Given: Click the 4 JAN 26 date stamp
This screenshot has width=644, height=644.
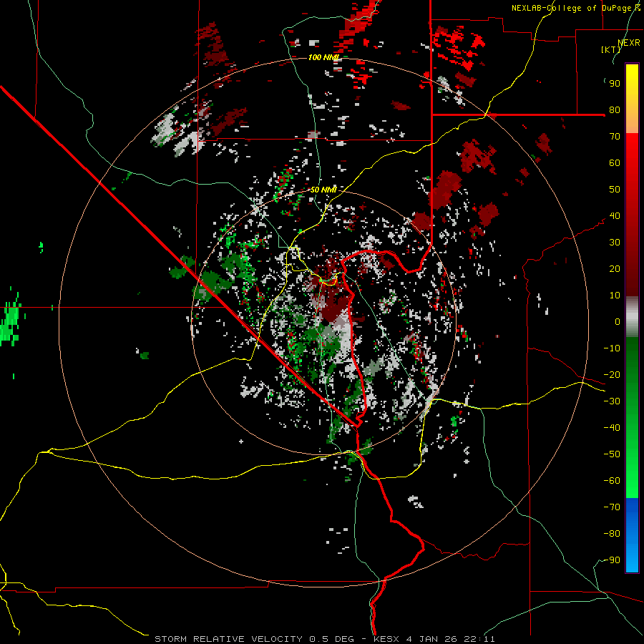Looking at the screenshot, I should 431,639.
